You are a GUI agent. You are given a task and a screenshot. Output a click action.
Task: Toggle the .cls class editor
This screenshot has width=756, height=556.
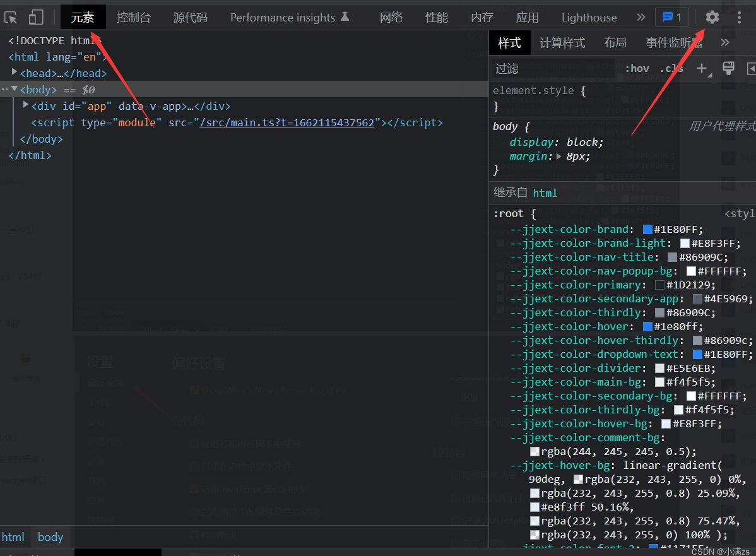click(671, 68)
